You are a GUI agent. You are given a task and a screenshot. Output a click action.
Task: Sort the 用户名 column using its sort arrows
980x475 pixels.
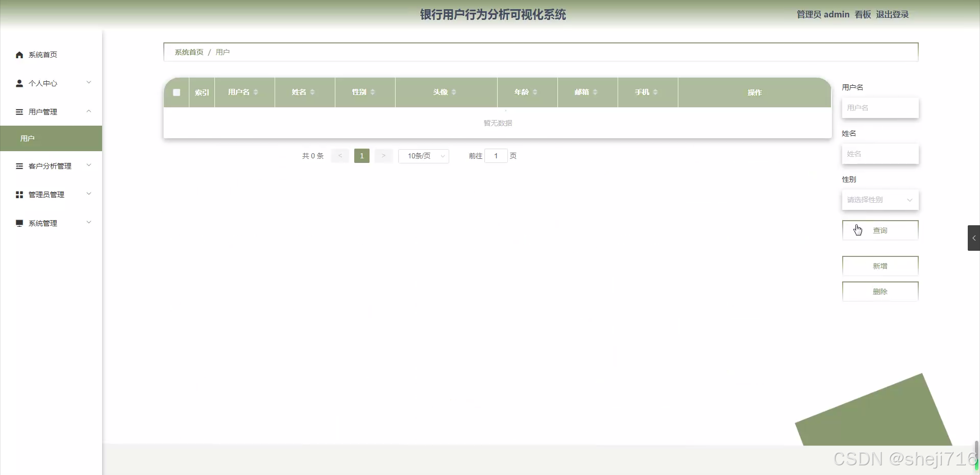(x=257, y=92)
